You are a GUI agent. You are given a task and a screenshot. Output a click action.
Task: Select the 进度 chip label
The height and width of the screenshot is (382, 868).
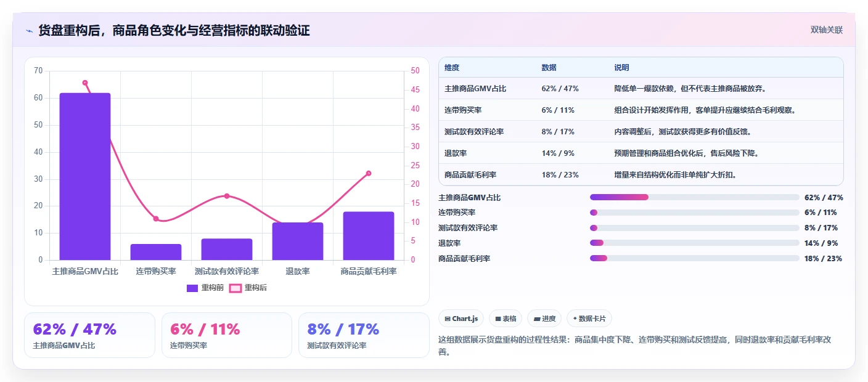(549, 319)
